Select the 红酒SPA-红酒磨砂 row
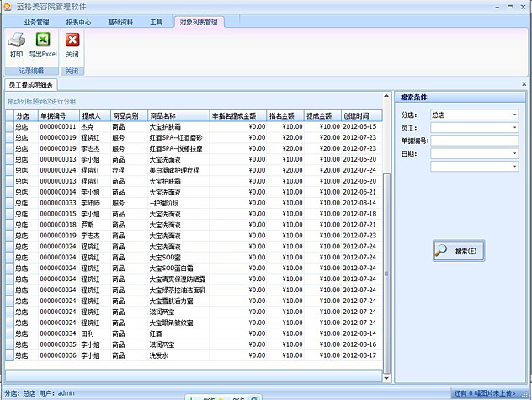The image size is (532, 400). 194,137
